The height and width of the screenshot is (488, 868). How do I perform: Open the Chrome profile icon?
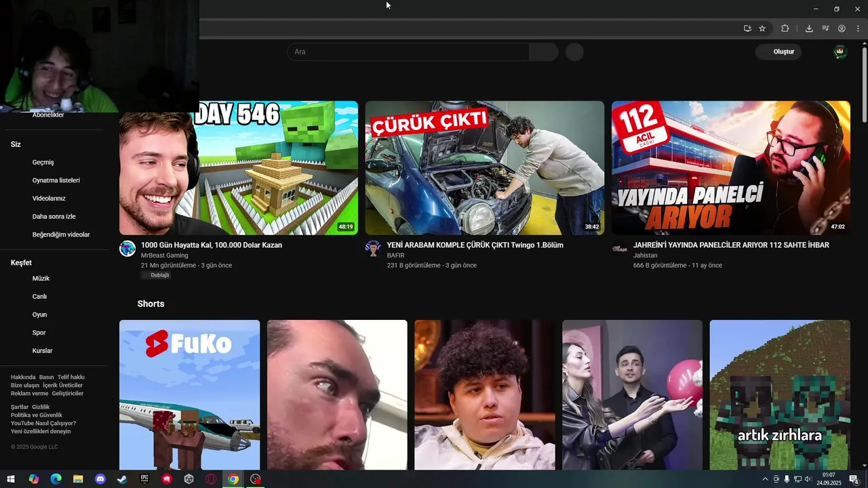pyautogui.click(x=842, y=28)
